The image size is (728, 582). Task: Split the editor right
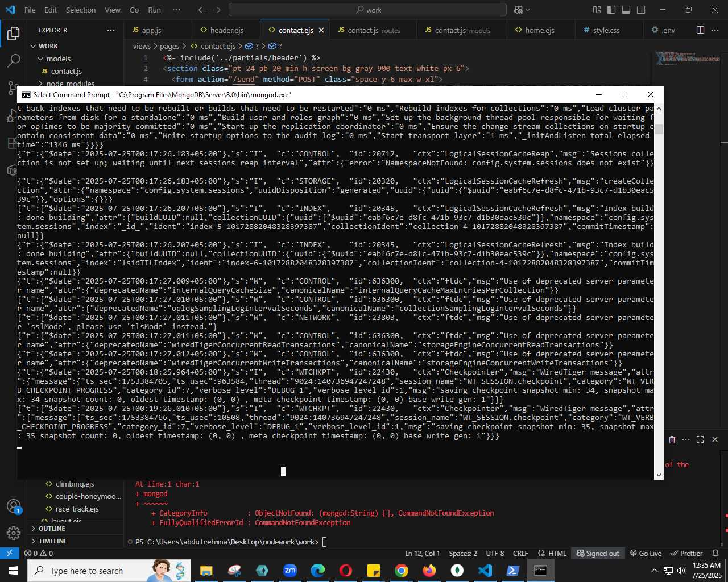point(701,30)
